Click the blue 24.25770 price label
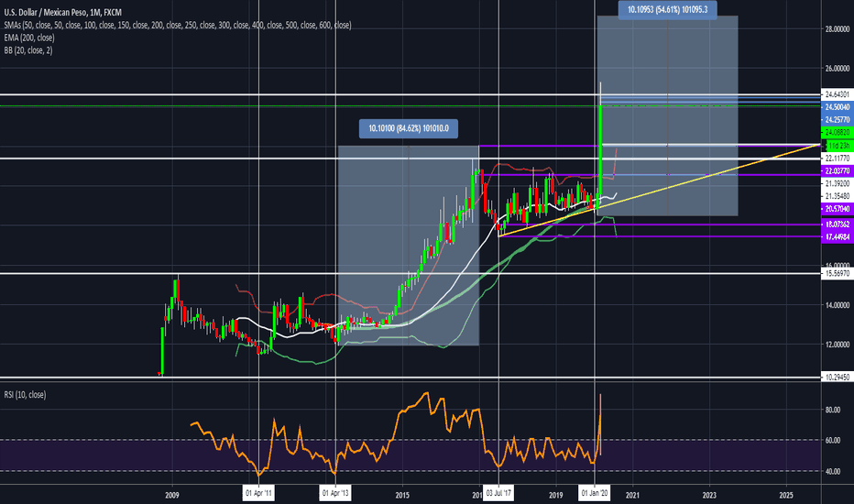 838,119
